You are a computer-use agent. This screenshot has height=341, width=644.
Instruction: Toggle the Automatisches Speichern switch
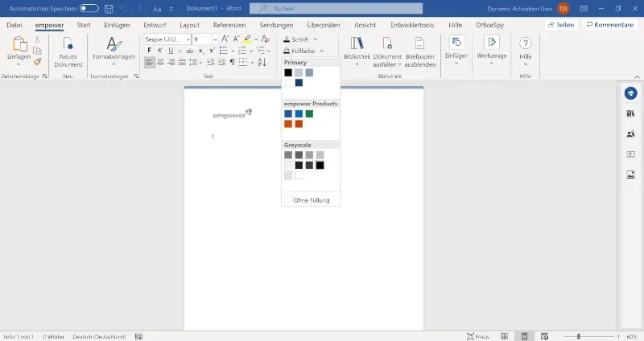pos(89,8)
